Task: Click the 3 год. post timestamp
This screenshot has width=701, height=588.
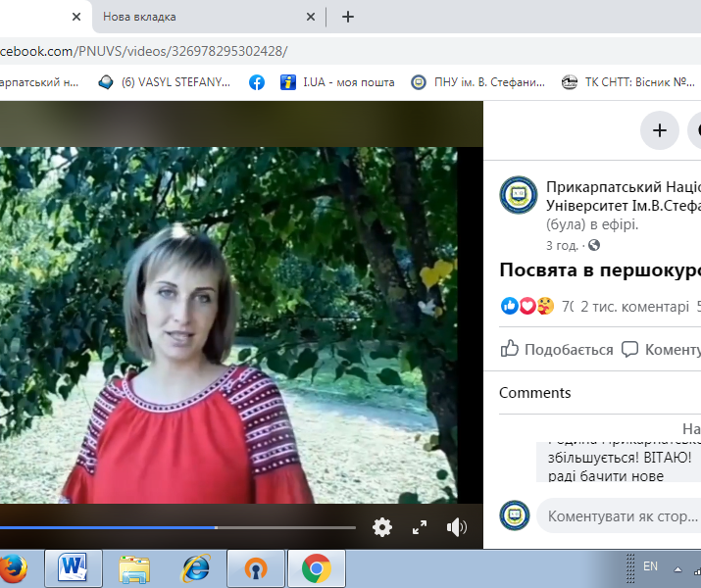Action: (x=562, y=245)
